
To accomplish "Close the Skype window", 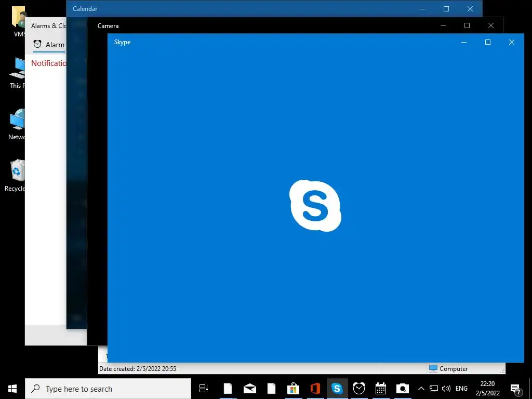I will click(512, 42).
